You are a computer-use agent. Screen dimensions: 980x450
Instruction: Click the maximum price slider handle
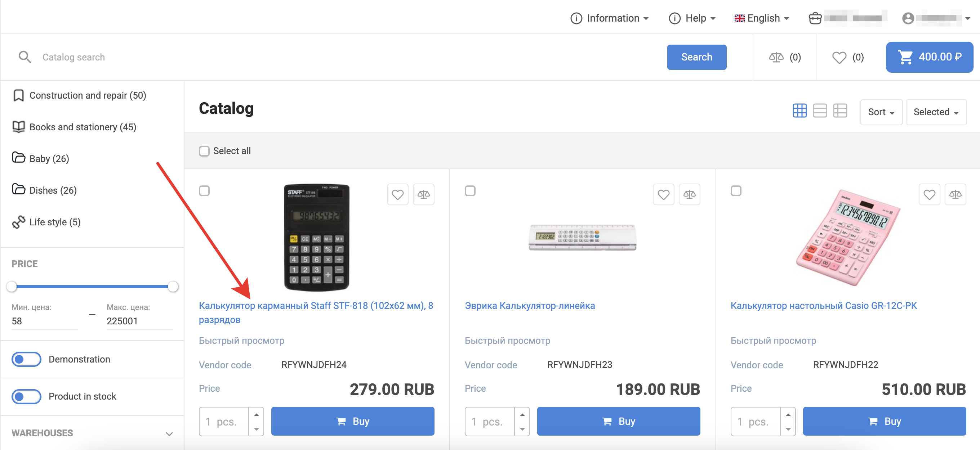pos(173,287)
